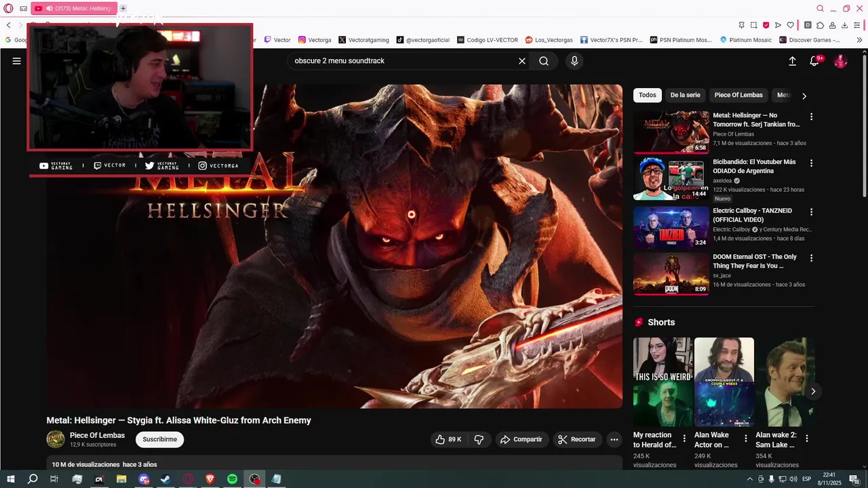The width and height of the screenshot is (868, 488).
Task: Open options for Alan wake 2 Sam Lake short
Action: click(x=807, y=439)
